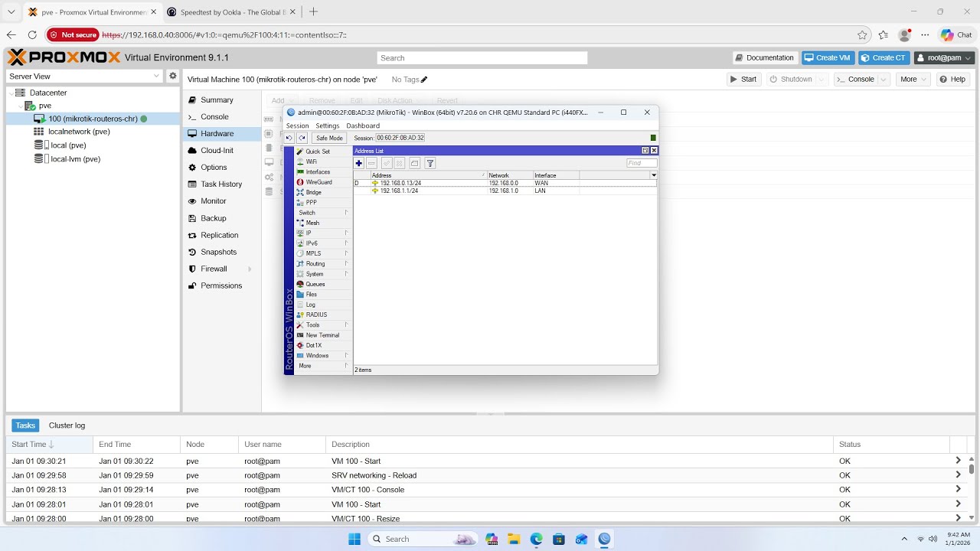Image resolution: width=980 pixels, height=551 pixels.
Task: Expand the MPLS submenu in WinBox
Action: pyautogui.click(x=323, y=253)
